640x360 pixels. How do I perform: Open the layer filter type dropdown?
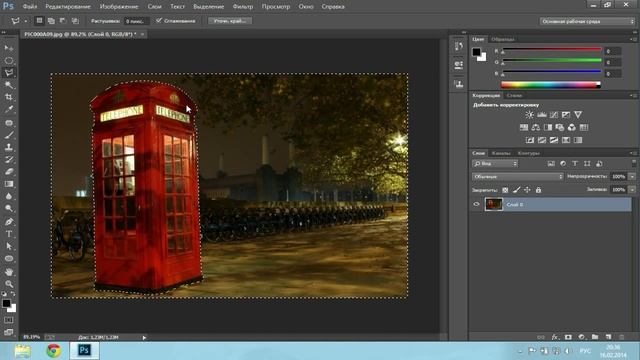pos(495,164)
